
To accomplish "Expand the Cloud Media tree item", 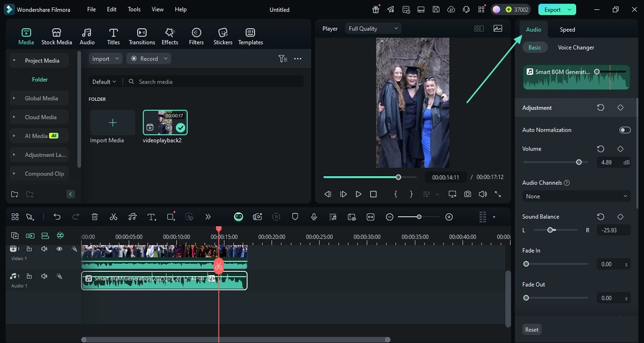I will click(14, 117).
